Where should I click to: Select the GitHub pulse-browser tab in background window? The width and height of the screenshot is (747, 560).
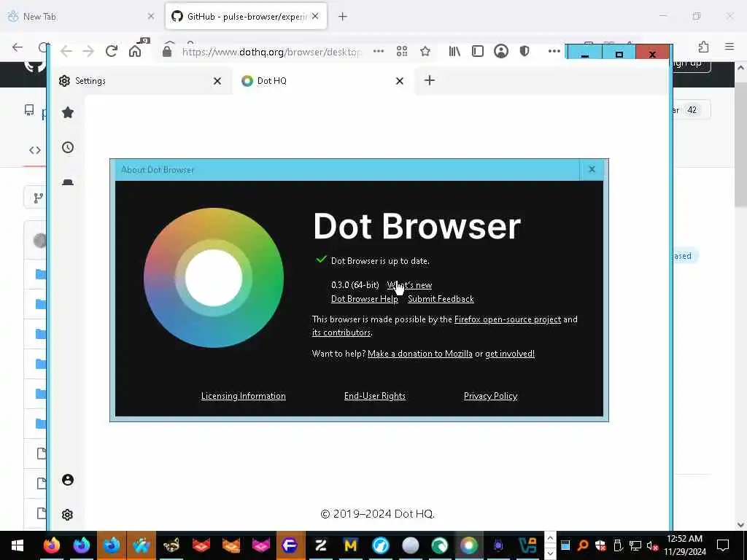click(247, 17)
